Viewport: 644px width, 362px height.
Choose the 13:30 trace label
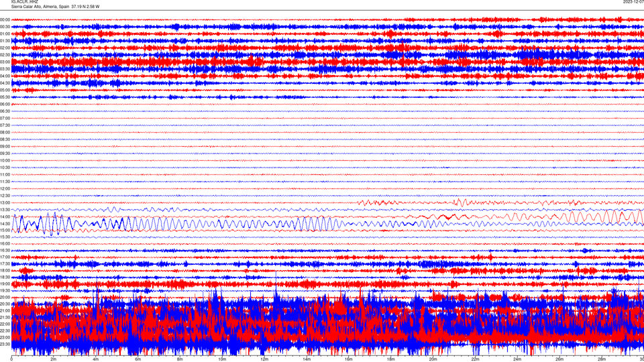click(5, 210)
